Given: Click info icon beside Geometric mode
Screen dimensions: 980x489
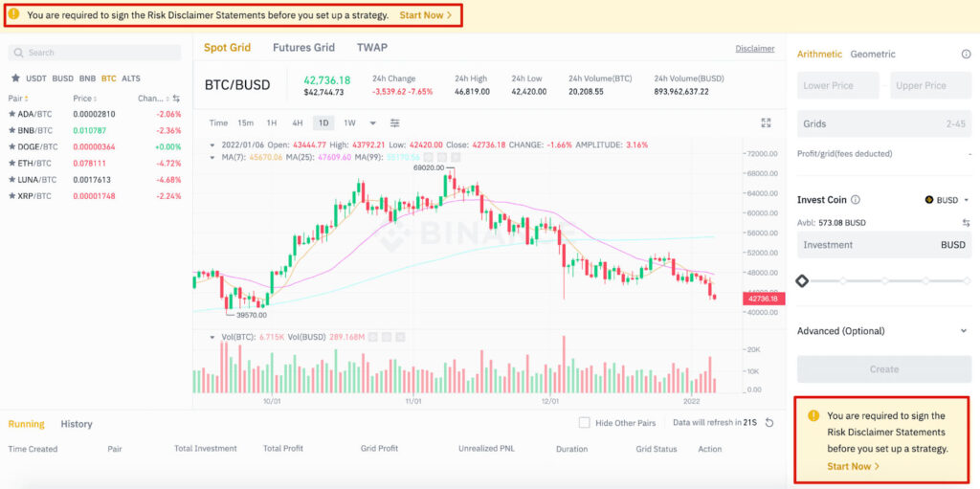Looking at the screenshot, I should pyautogui.click(x=966, y=55).
